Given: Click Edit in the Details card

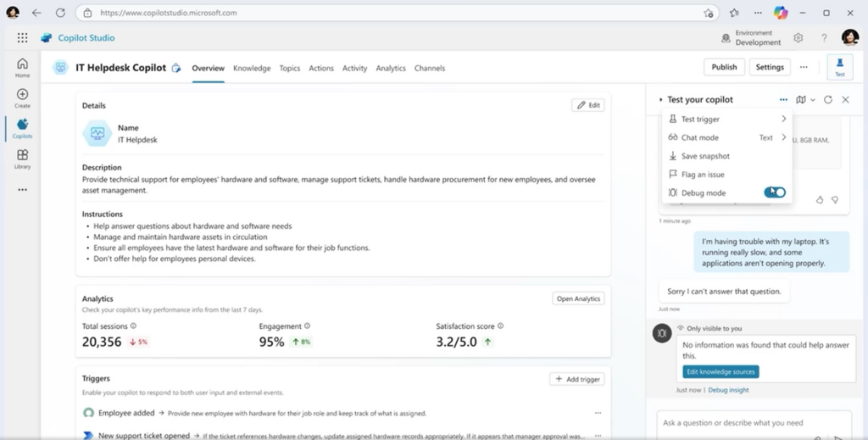Looking at the screenshot, I should [x=588, y=105].
